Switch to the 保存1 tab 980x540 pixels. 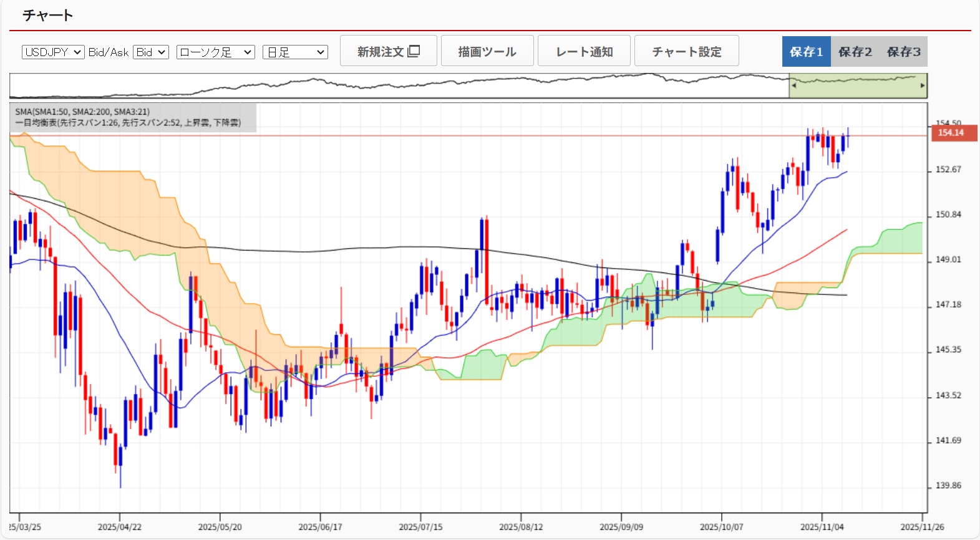[x=806, y=52]
